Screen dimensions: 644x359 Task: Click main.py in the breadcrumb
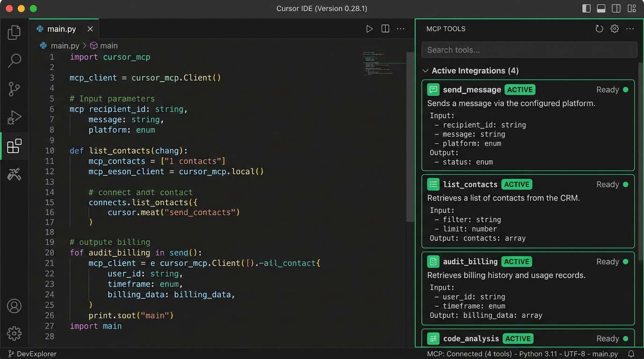tap(65, 46)
